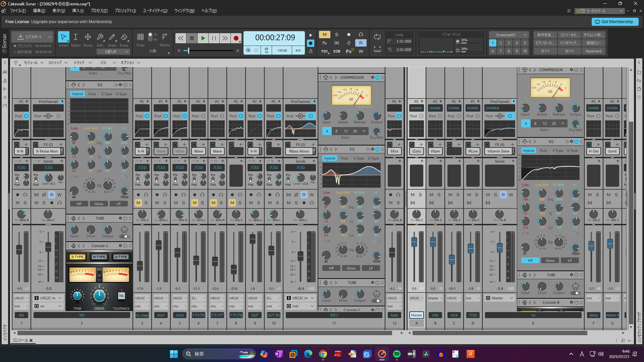Open the オプション dropdown in console
The image size is (644, 362).
130,63
